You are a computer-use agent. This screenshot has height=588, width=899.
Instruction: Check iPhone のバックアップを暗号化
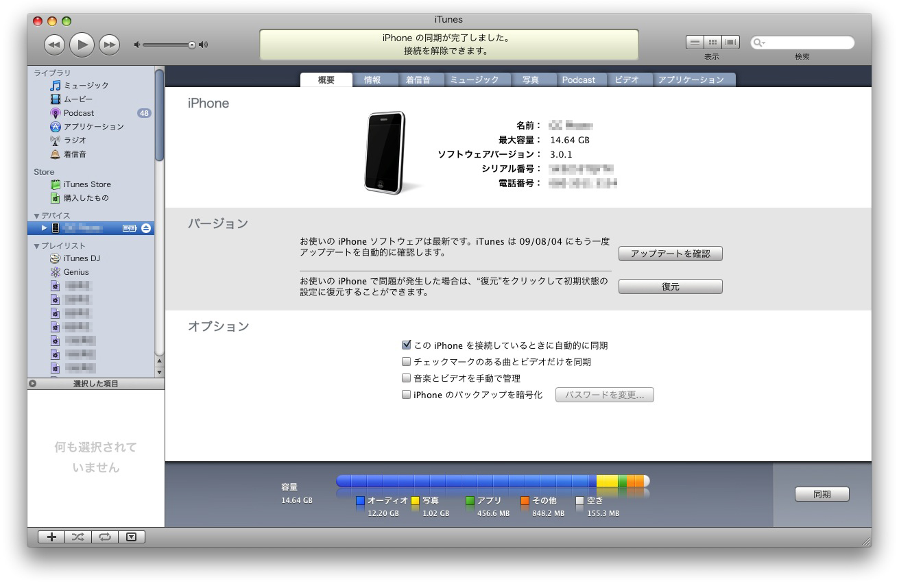point(407,395)
